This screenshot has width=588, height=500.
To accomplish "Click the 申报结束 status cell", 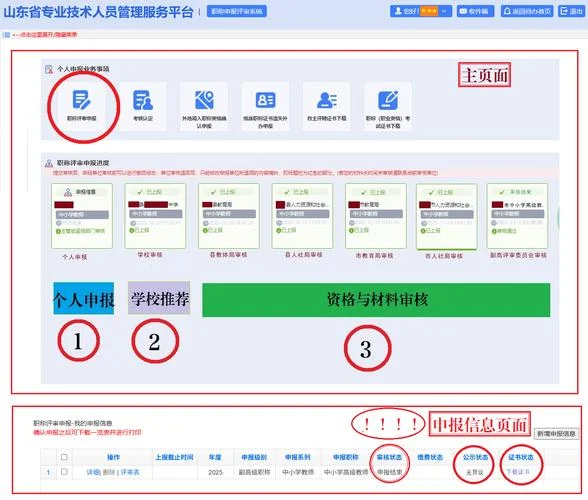I will [x=389, y=472].
